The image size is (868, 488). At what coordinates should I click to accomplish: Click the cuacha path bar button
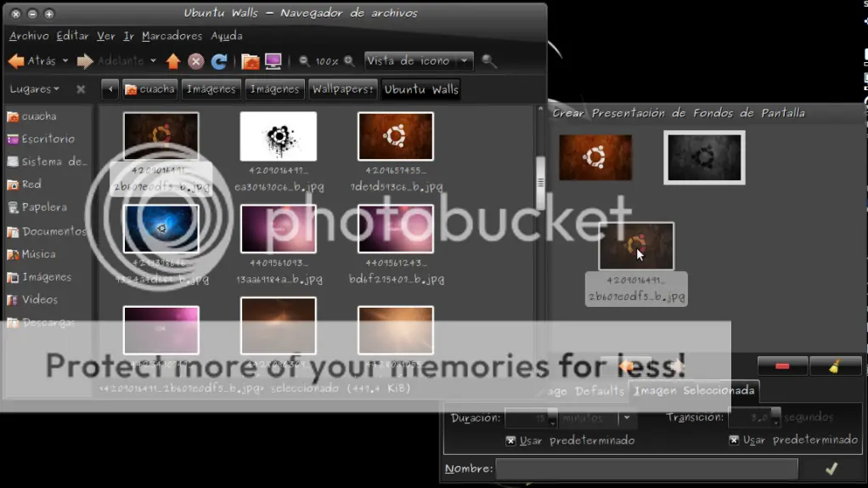[x=149, y=89]
